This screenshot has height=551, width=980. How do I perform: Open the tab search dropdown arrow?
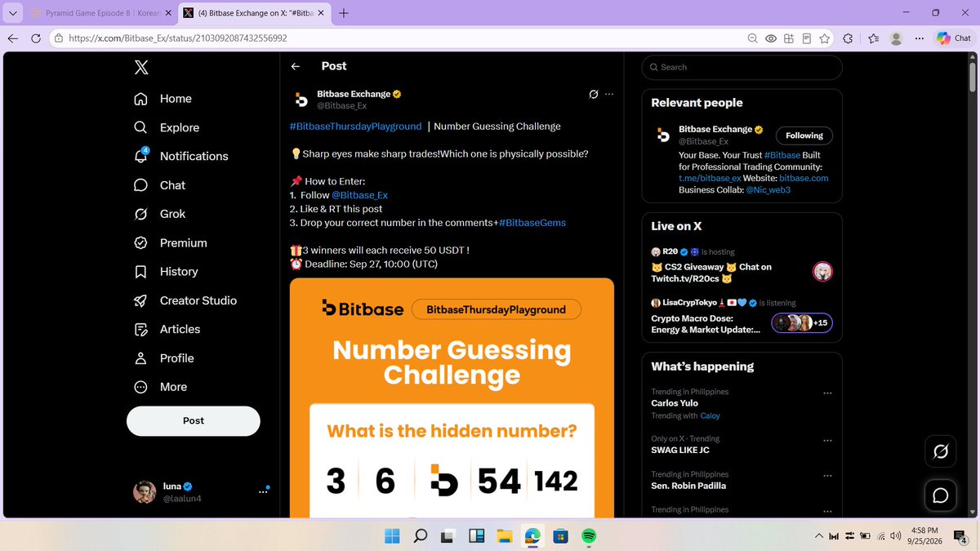coord(12,13)
